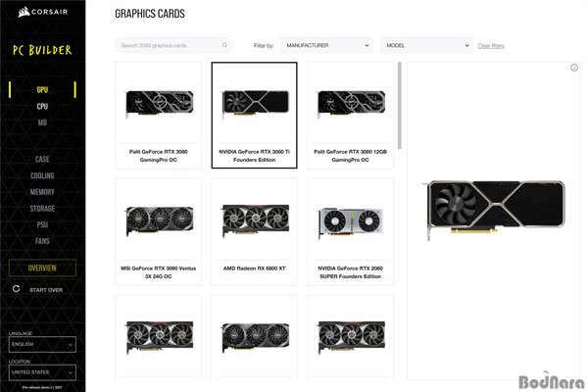
Task: Open the Memory step
Action: (42, 192)
